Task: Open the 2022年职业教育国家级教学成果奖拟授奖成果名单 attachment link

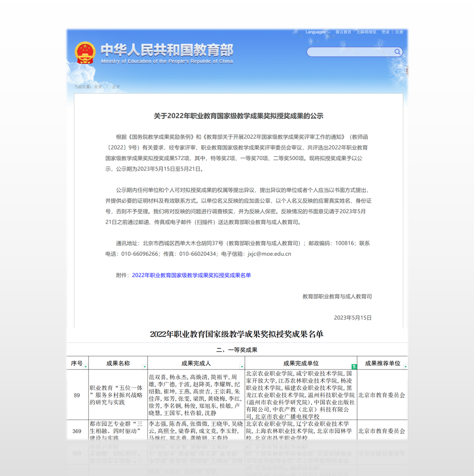Action: 191,275
